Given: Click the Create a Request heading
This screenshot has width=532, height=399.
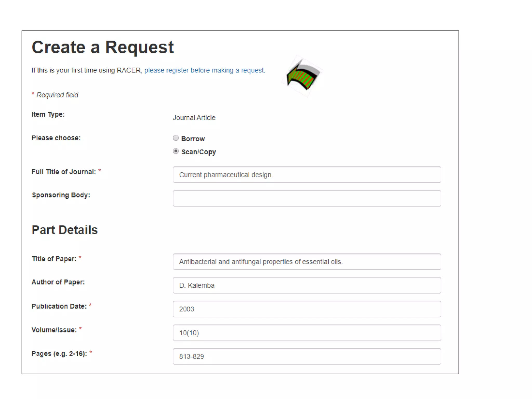Looking at the screenshot, I should 103,47.
